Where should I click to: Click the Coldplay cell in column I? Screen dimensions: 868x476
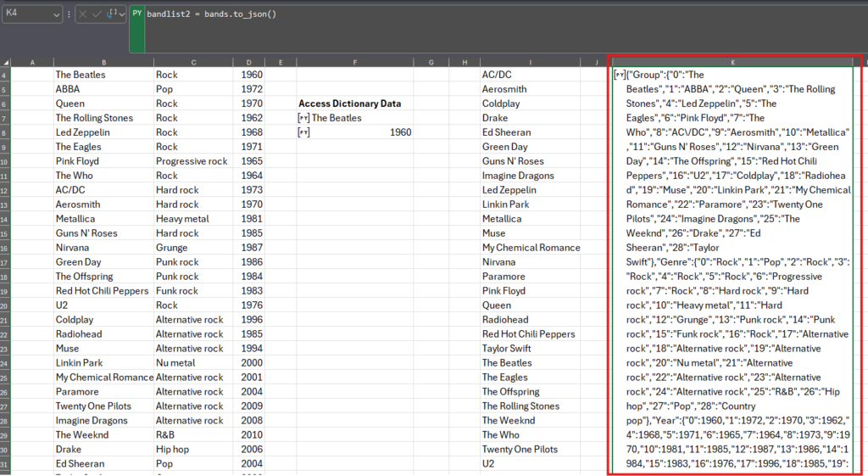tap(530, 104)
